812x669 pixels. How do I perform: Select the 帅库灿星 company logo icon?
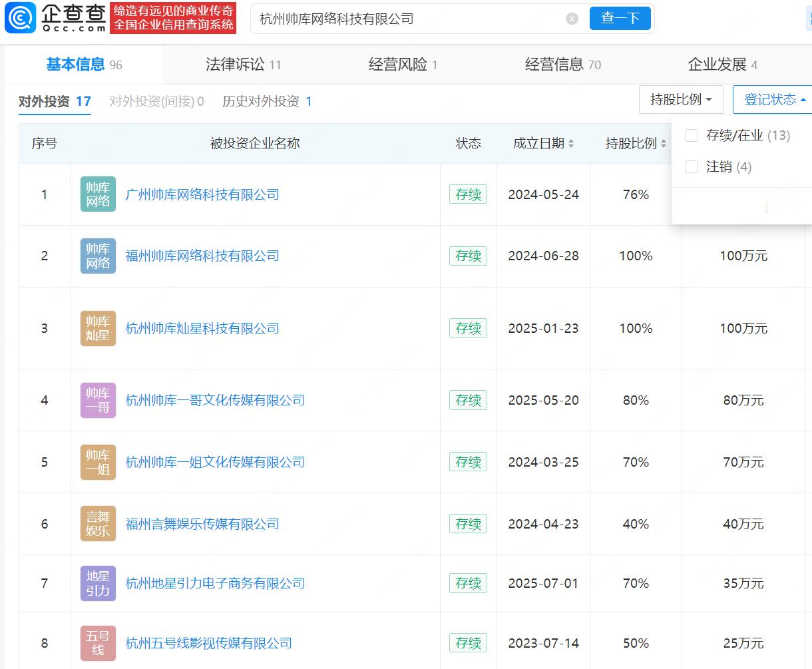pyautogui.click(x=97, y=328)
